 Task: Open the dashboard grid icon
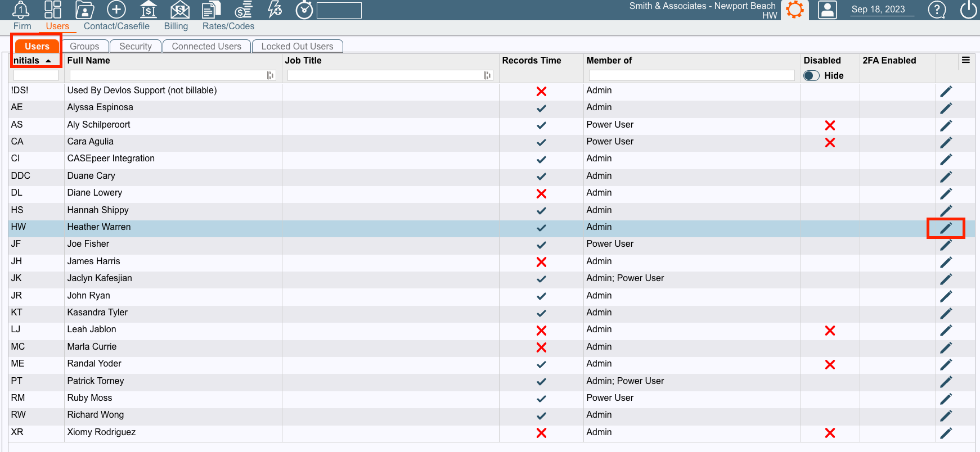click(53, 10)
